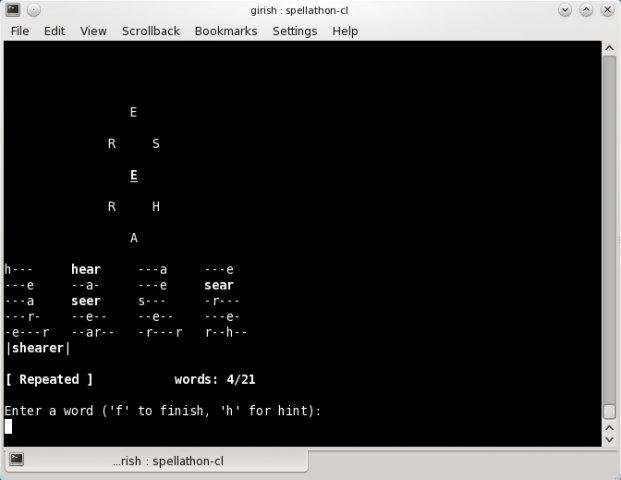Close the Konsole window
Viewport: 621px width, 480px height.
[x=608, y=10]
